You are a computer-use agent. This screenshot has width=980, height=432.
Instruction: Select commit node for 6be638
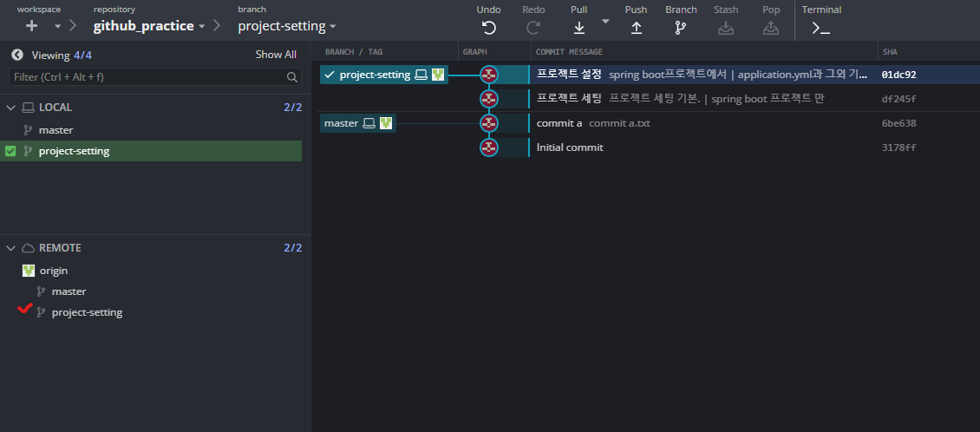pyautogui.click(x=489, y=123)
